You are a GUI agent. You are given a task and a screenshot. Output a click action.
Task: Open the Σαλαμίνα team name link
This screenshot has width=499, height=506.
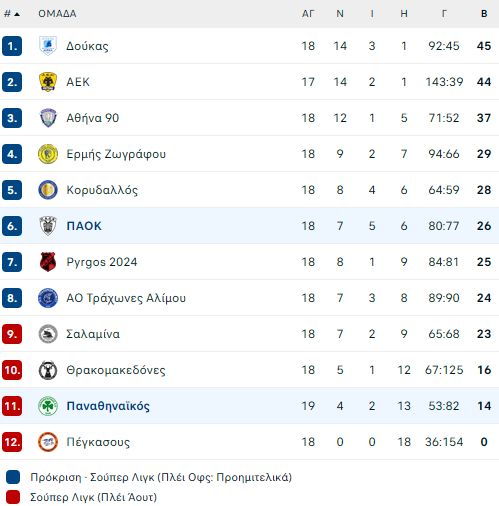(x=93, y=334)
